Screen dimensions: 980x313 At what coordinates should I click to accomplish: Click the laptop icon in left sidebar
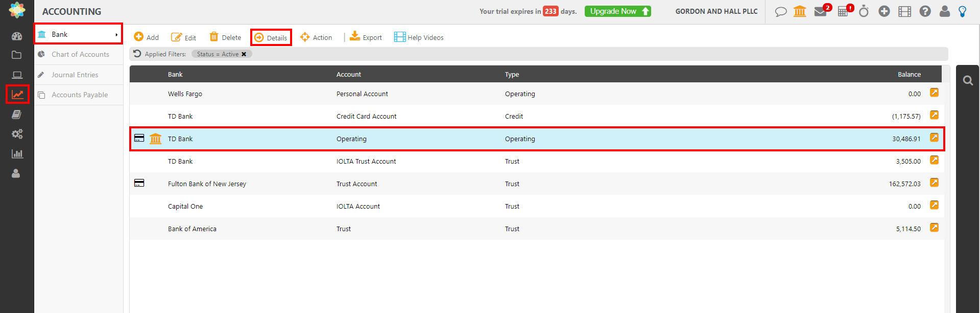17,75
